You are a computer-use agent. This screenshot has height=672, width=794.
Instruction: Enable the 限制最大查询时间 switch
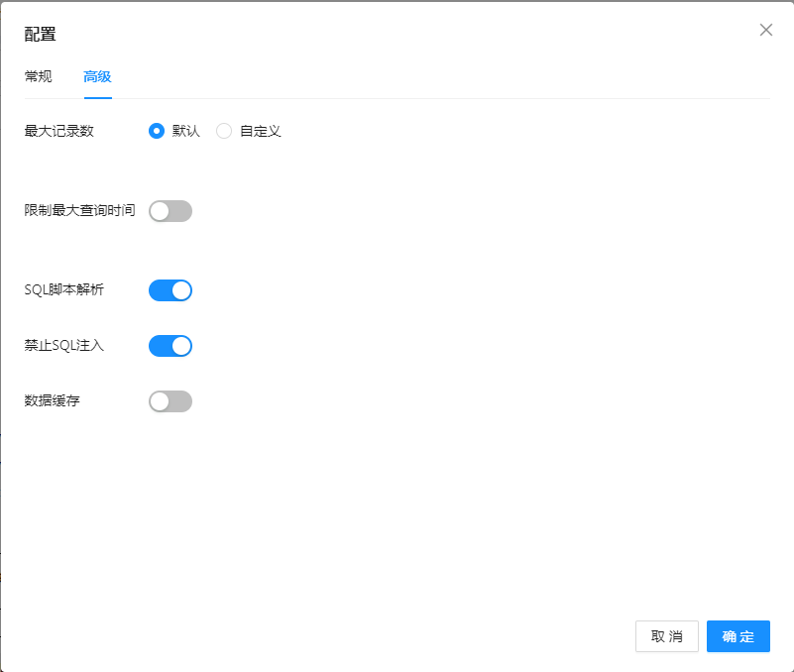point(170,211)
